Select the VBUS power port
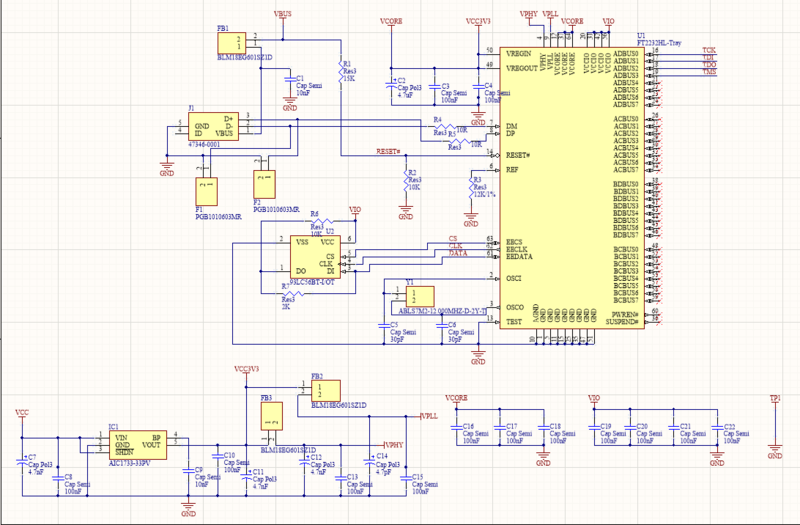Image resolution: width=800 pixels, height=525 pixels. 283,17
